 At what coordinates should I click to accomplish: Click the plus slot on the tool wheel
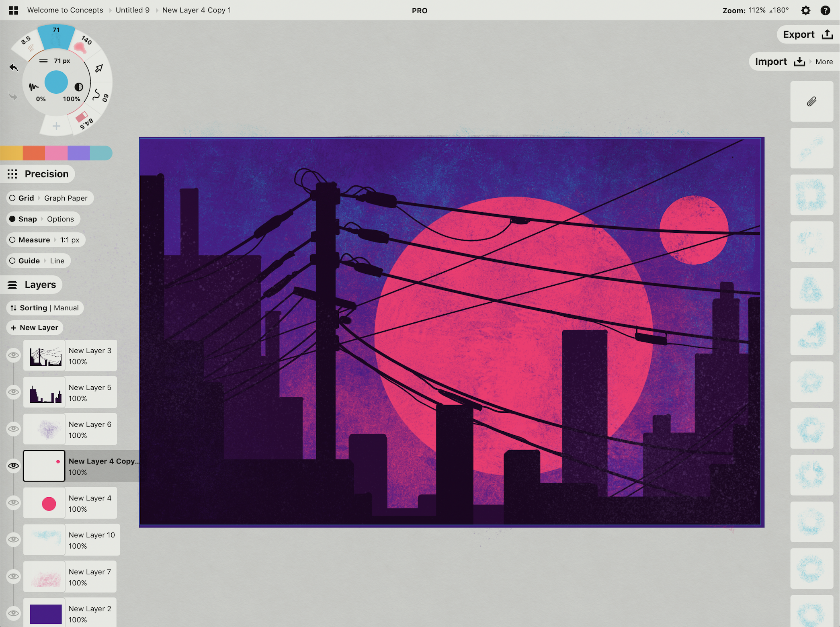[x=56, y=126]
